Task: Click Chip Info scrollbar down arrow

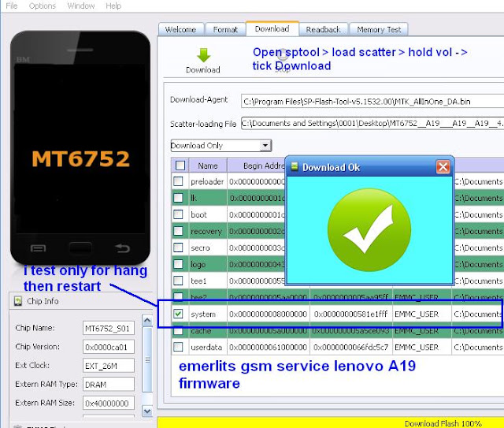Action: (x=147, y=411)
